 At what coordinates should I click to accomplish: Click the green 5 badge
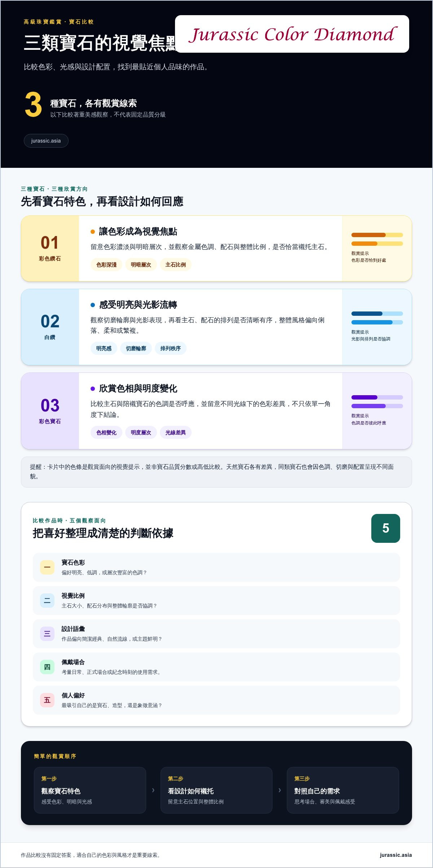tap(386, 528)
